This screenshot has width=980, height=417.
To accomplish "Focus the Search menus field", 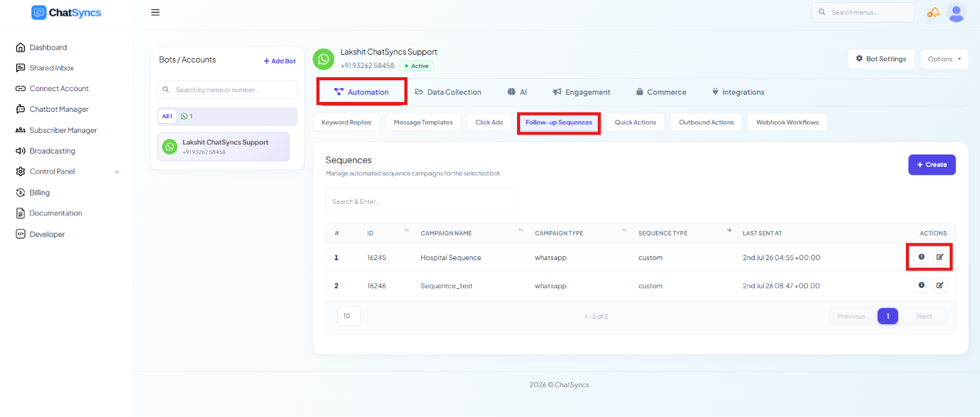I will tap(863, 12).
